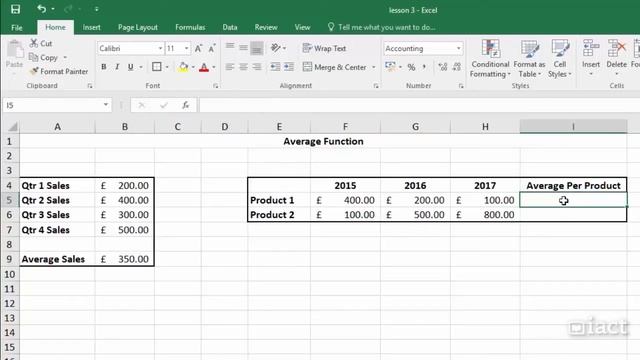Screen dimensions: 640x360
Task: Click the Name Box showing I5
Action: [x=51, y=105]
